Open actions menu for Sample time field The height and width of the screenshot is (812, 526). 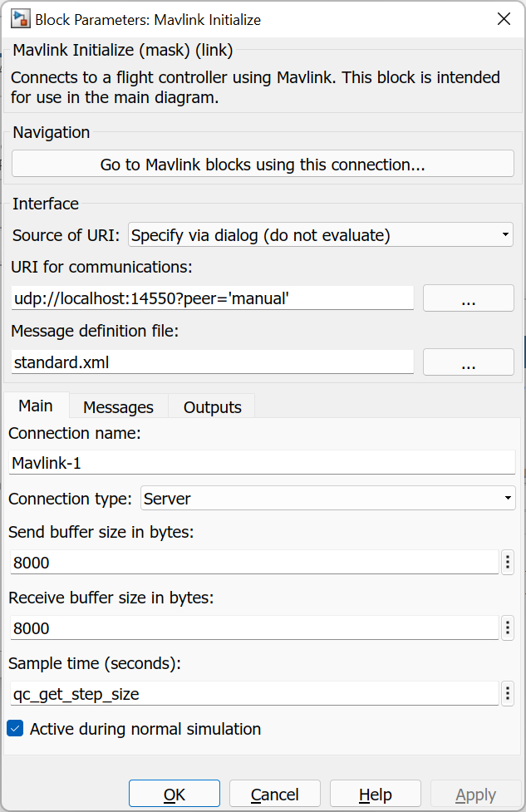pos(507,693)
